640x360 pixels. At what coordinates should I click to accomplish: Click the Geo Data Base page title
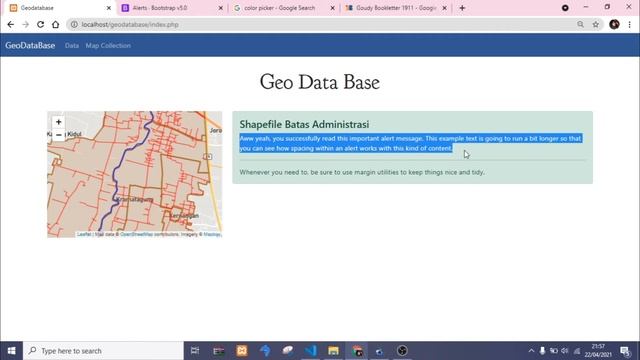click(x=320, y=82)
